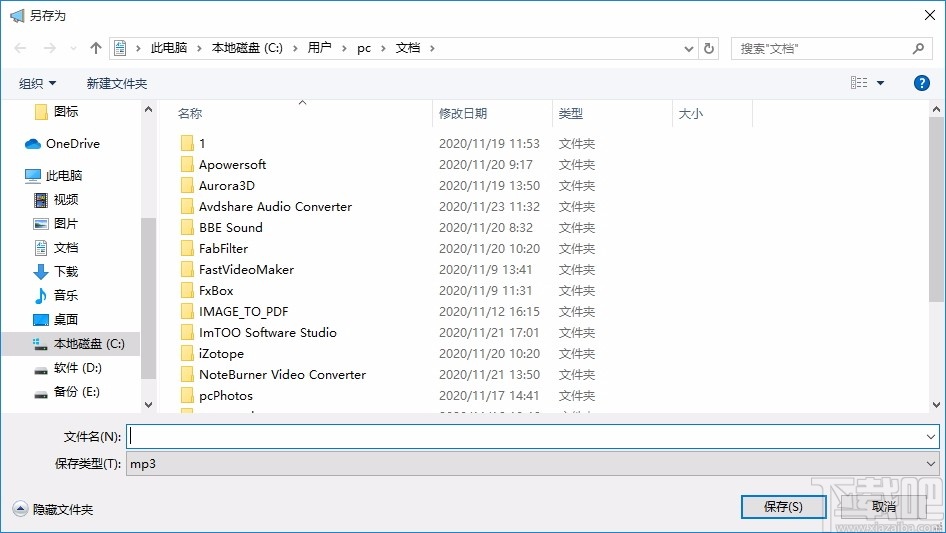The image size is (946, 533).
Task: Select the pcPhotos folder icon
Action: point(187,395)
